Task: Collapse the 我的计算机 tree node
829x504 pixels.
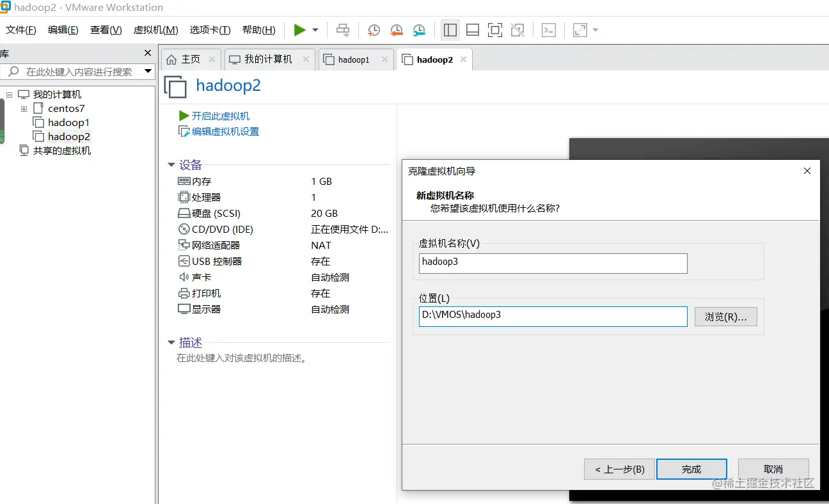Action: point(9,95)
